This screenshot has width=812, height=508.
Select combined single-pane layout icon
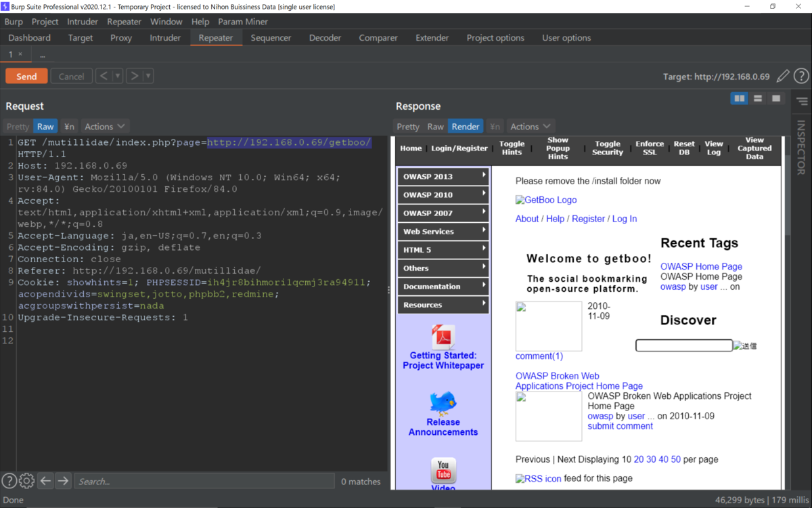776,99
